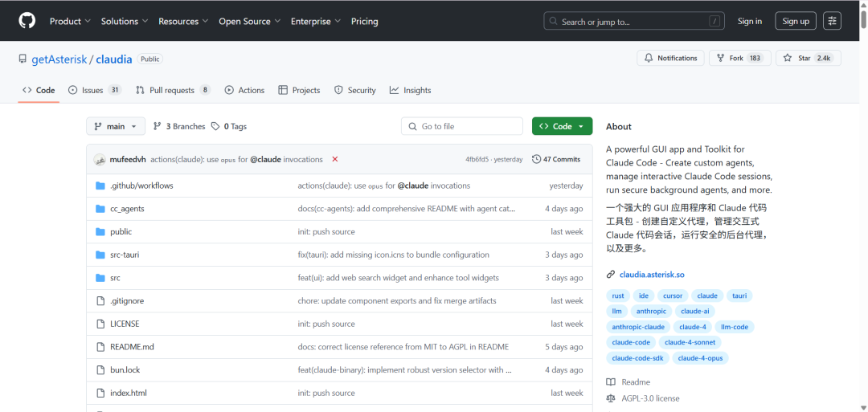Focus the Go to file field
Viewport: 868px width, 412px height.
(462, 126)
